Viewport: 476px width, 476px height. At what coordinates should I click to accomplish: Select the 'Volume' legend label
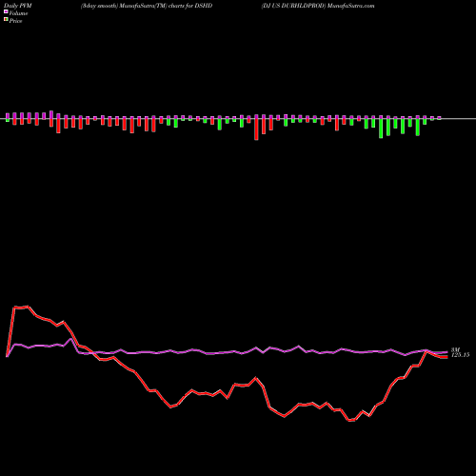coord(18,13)
